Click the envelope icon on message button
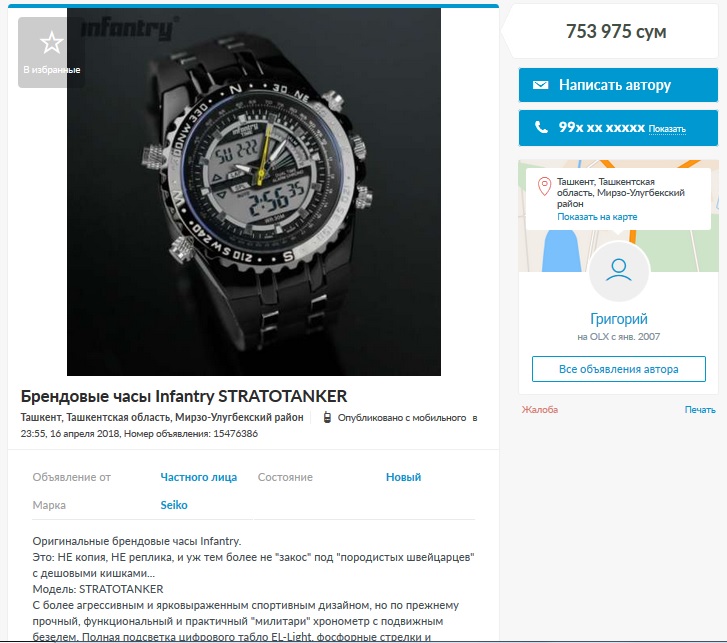The height and width of the screenshot is (643, 727). tap(540, 85)
